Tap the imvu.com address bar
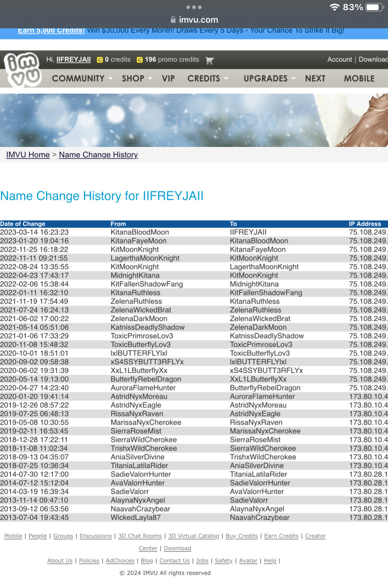 pos(194,20)
